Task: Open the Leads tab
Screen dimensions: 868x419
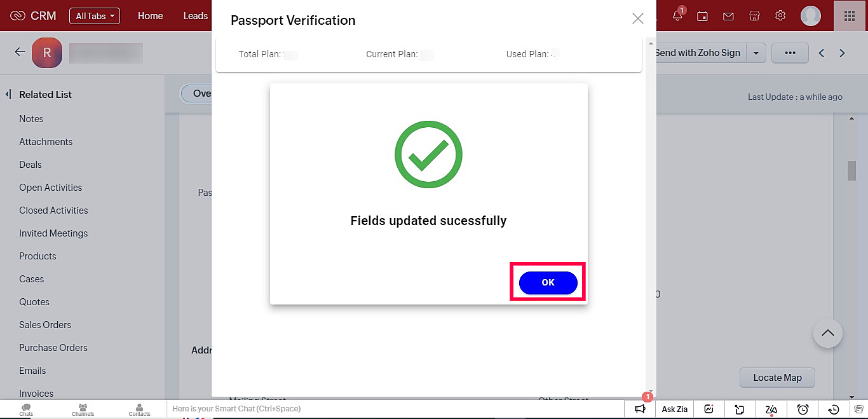Action: tap(195, 16)
